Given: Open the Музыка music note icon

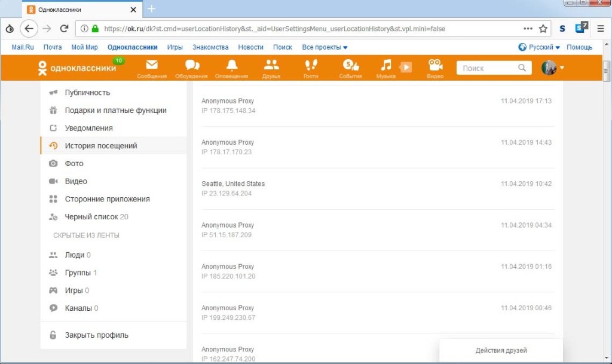Looking at the screenshot, I should [x=387, y=66].
